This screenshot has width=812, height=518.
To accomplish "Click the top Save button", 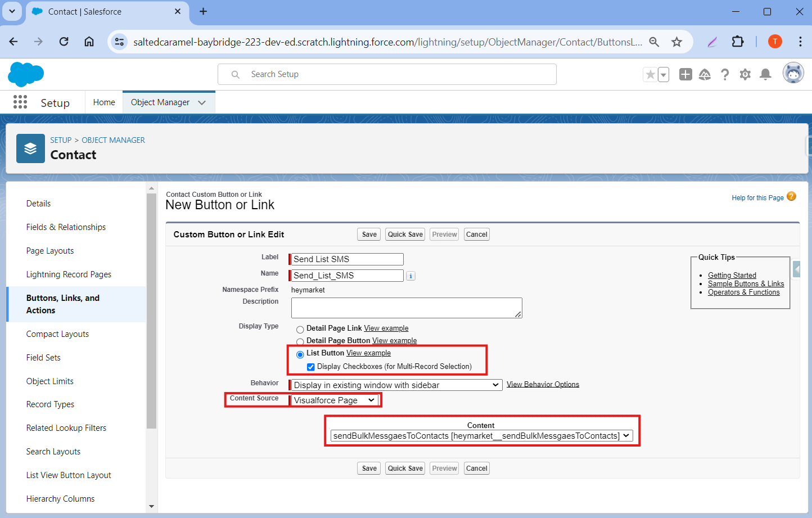I will 369,235.
